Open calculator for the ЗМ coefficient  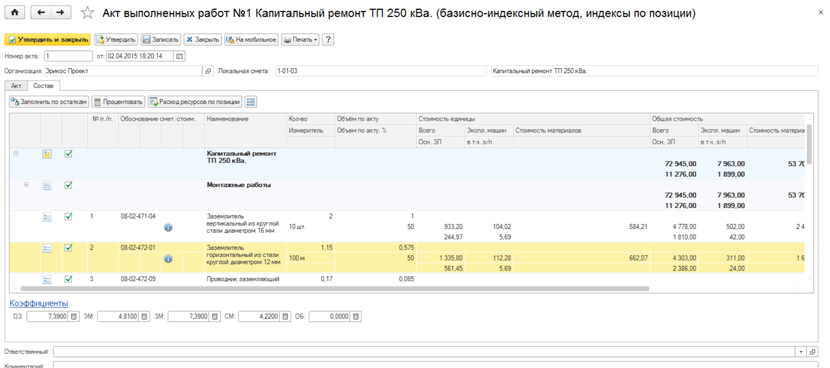(x=214, y=317)
